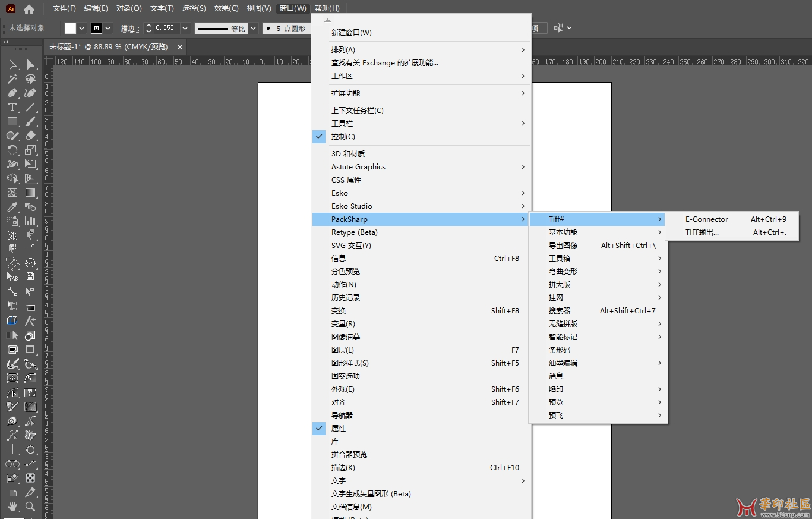812x519 pixels.
Task: Open the fill color dropdown arrow
Action: point(82,28)
